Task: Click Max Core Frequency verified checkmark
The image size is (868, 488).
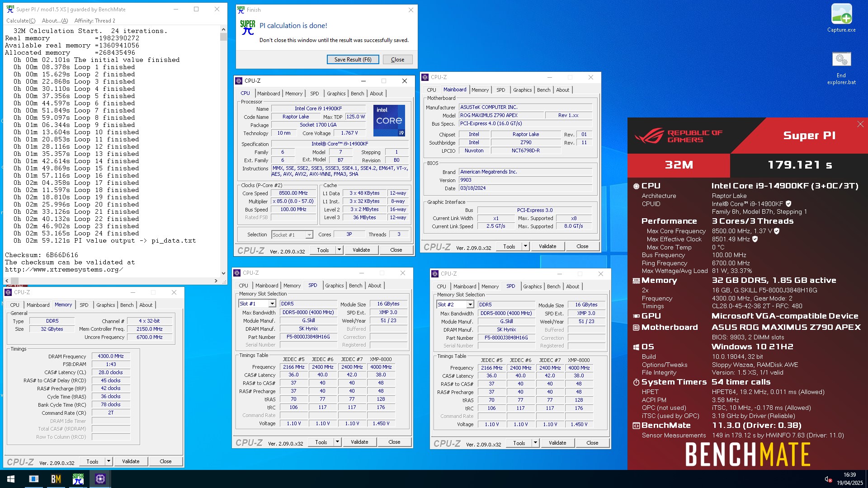Action: (777, 231)
